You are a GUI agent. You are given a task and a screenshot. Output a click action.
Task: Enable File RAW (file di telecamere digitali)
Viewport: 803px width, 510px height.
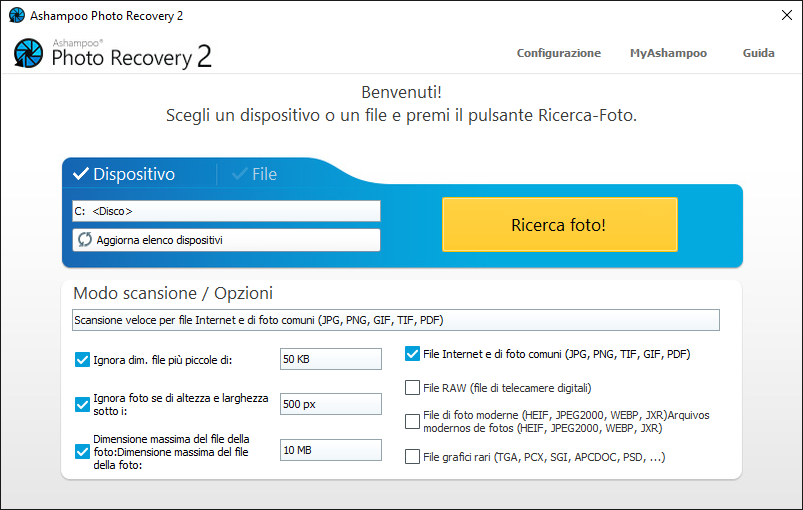(x=412, y=388)
